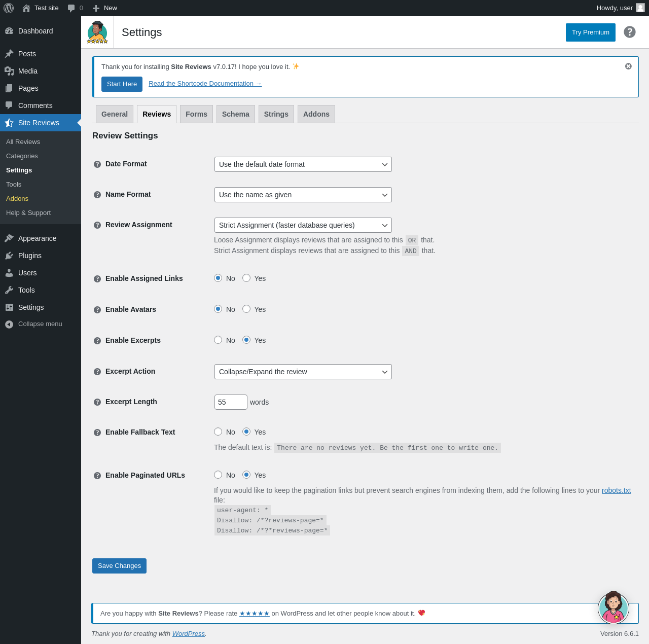
Task: Show help for Excerpt Length
Action: click(97, 402)
